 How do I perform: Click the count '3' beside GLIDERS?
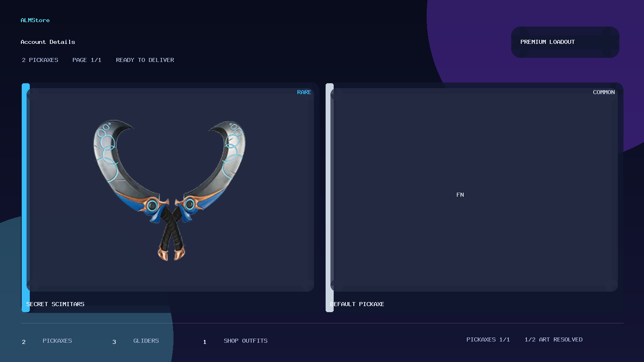click(114, 342)
